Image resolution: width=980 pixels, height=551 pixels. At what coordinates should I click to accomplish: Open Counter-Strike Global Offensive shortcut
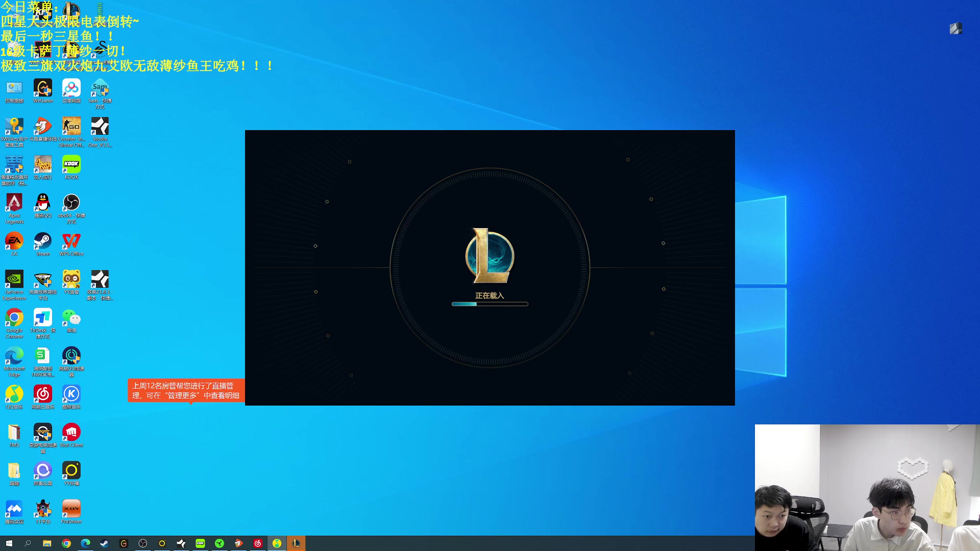pos(72,132)
